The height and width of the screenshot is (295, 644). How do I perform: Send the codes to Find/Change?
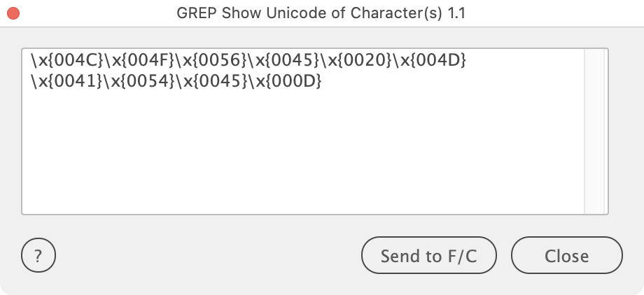tap(429, 255)
